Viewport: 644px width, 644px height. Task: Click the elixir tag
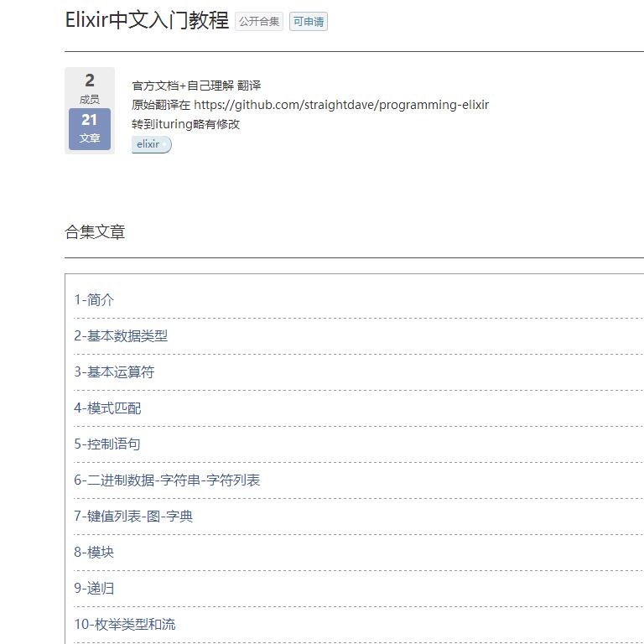coord(150,144)
